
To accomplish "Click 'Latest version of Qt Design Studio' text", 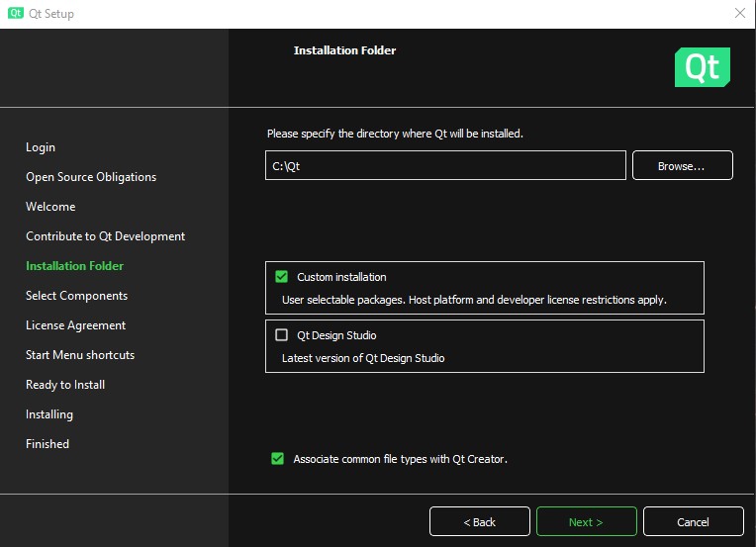I will click(363, 358).
